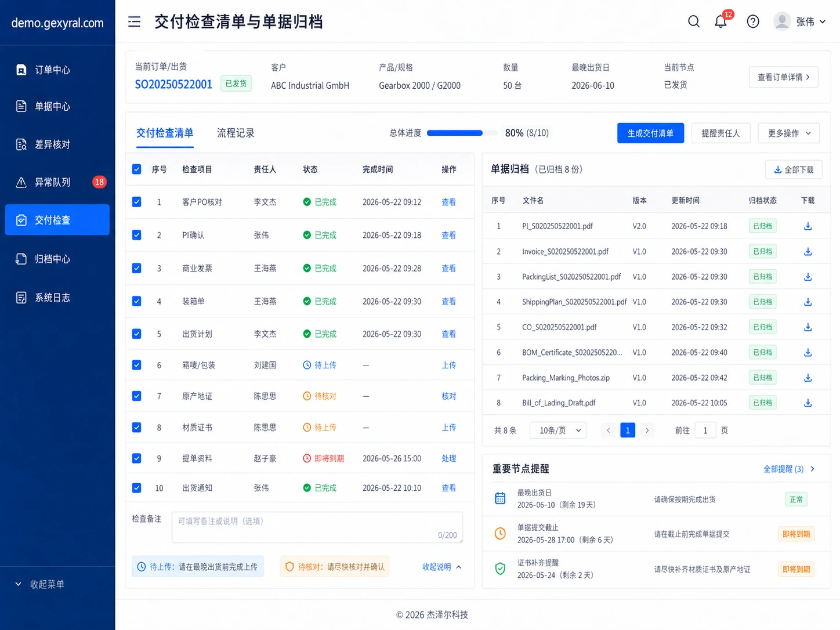Toggle the 原产地证 row checkbox
Screen dimensions: 840x630
point(137,396)
